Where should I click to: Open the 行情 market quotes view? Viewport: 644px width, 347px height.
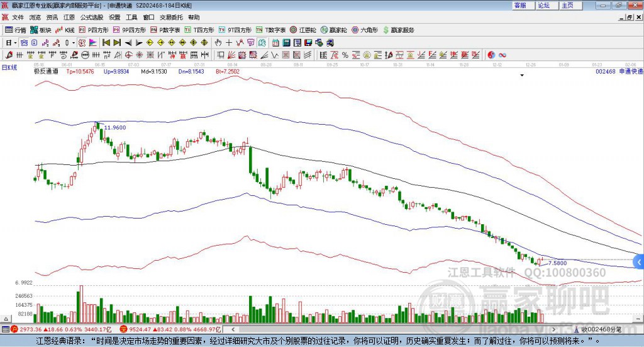click(x=15, y=30)
